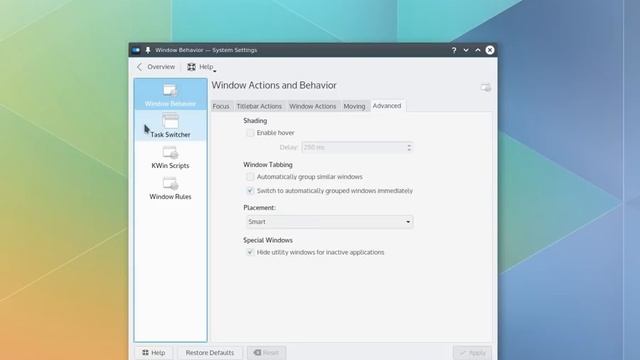This screenshot has width=640, height=360.
Task: Click the Window Tabbing section label
Action: click(268, 165)
